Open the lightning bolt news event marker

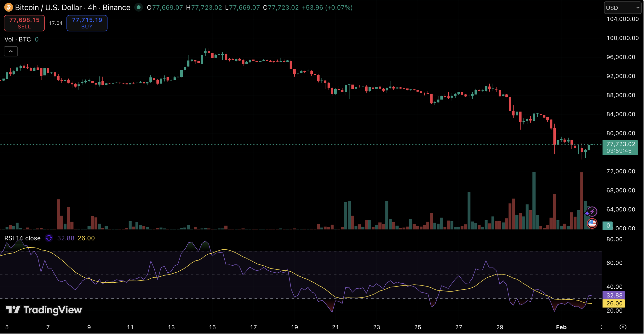coord(592,212)
